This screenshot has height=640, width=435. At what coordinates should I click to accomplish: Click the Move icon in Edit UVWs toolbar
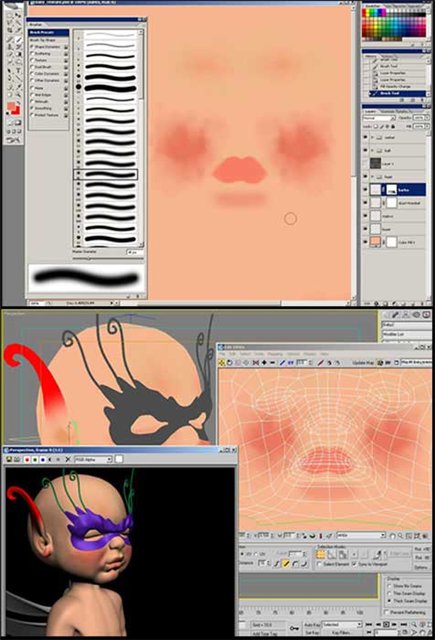[x=222, y=363]
